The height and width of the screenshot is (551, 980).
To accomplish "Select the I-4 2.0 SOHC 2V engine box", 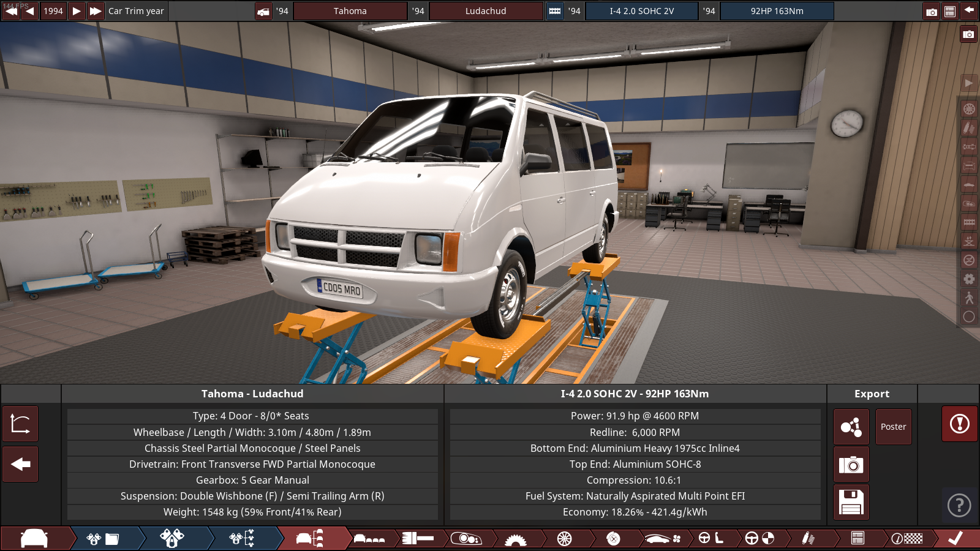I will tap(641, 11).
